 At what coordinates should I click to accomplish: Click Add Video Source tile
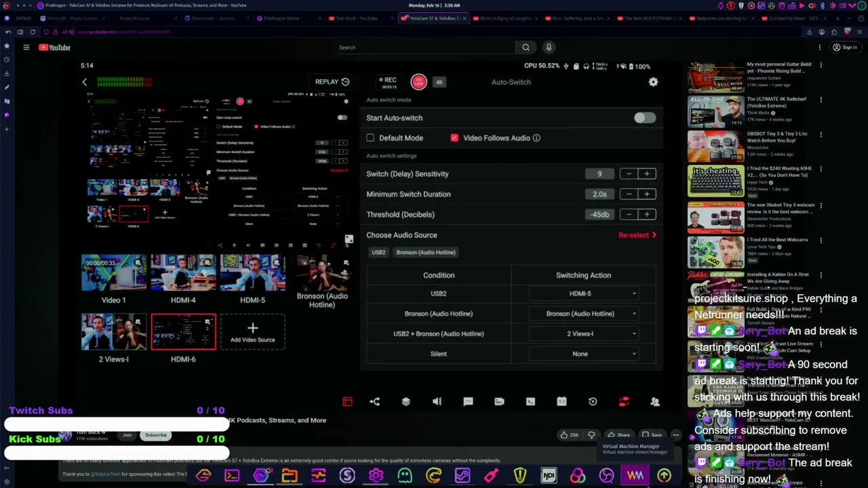252,332
